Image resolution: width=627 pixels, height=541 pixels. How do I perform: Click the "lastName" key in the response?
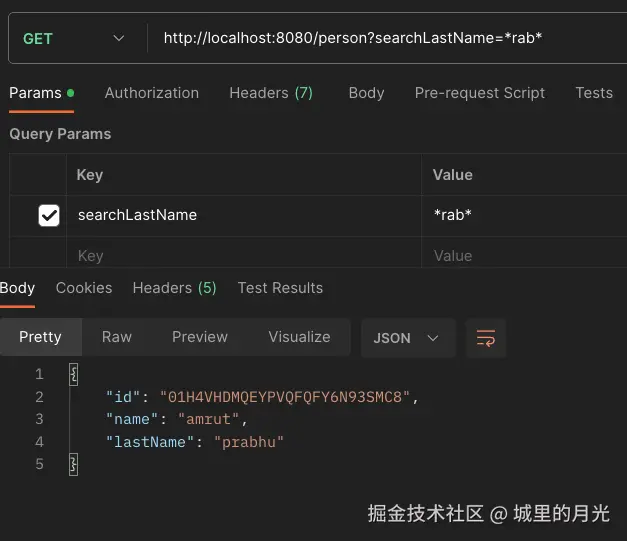(150, 442)
